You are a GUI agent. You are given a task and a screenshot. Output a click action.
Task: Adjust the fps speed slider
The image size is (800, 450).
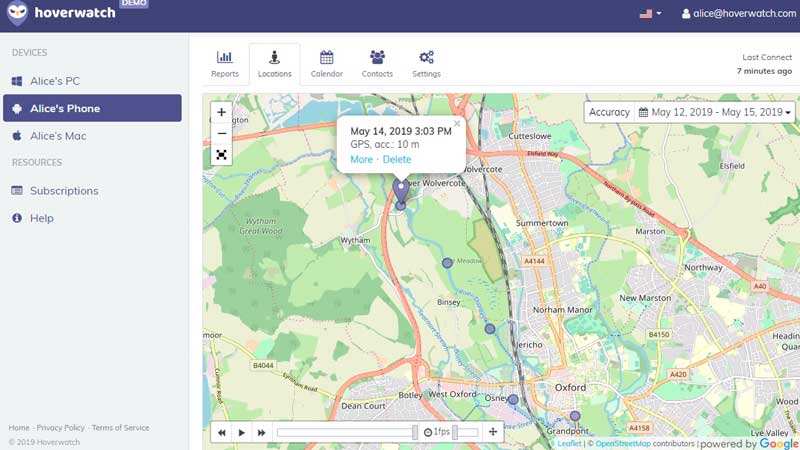(465, 433)
